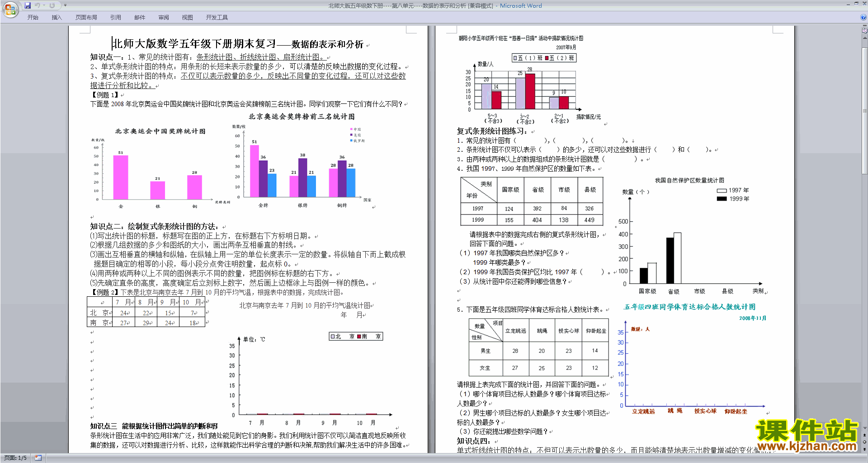Switch to the 视图 tab
This screenshot has height=463, width=868.
(x=188, y=18)
